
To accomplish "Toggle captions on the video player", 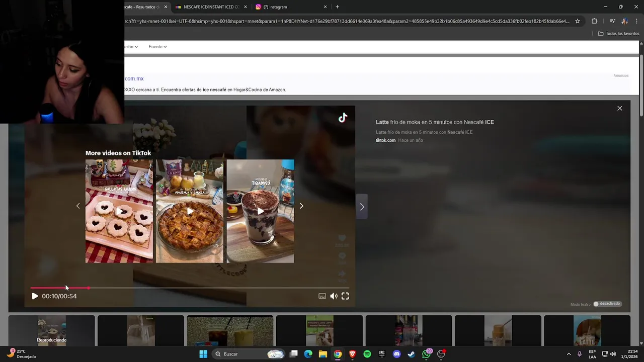I will (x=322, y=296).
